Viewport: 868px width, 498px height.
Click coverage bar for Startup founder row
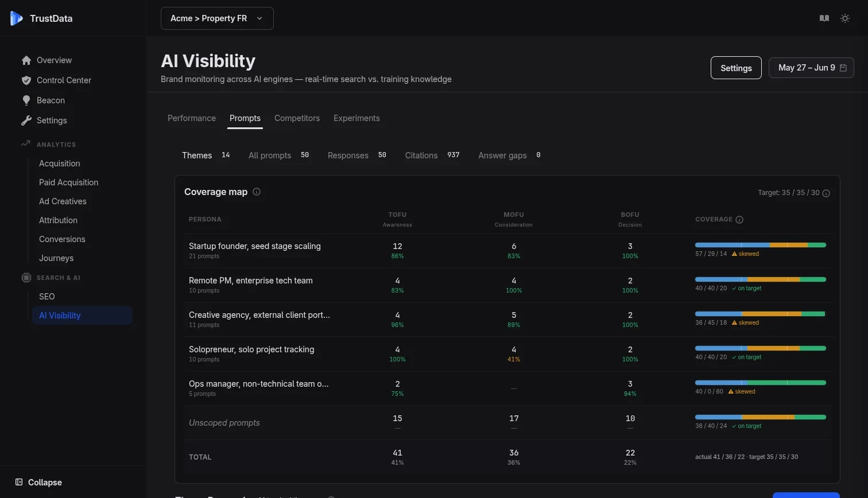[x=761, y=245]
